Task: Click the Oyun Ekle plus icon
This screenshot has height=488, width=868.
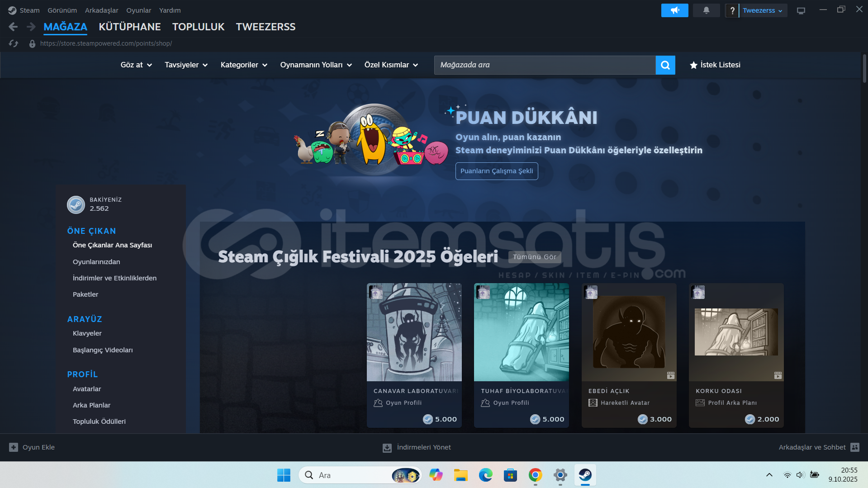Action: pyautogui.click(x=14, y=447)
